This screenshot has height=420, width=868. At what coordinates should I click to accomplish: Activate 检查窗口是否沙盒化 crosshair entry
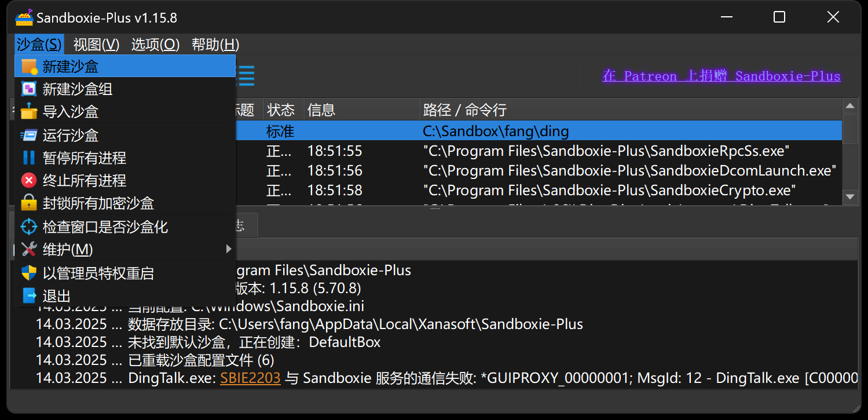[125, 227]
